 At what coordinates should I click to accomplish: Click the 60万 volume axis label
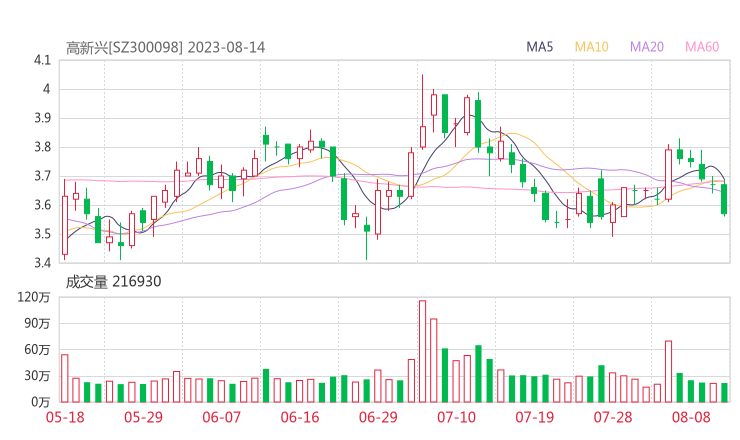tap(37, 349)
